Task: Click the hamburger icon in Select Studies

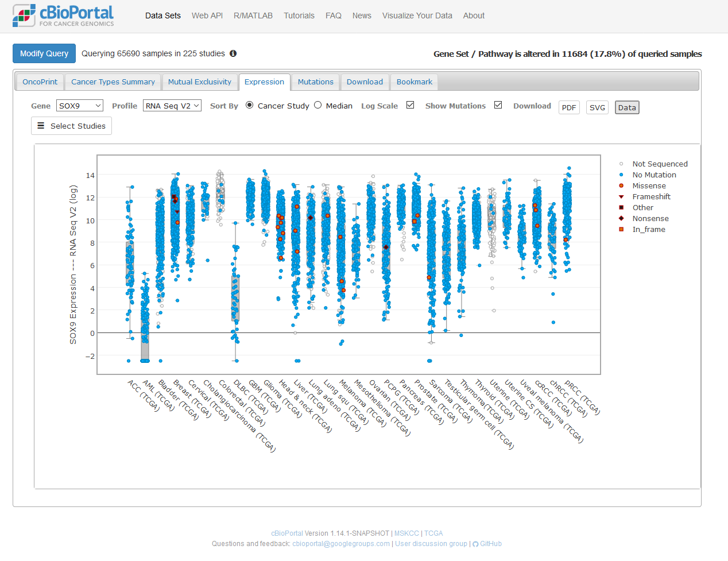Action: (x=41, y=126)
